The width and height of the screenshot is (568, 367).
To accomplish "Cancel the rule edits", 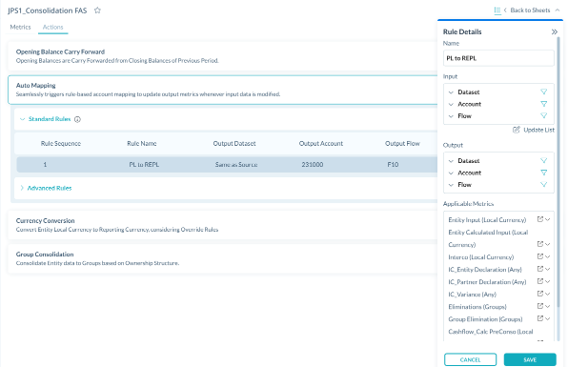I will click(470, 359).
